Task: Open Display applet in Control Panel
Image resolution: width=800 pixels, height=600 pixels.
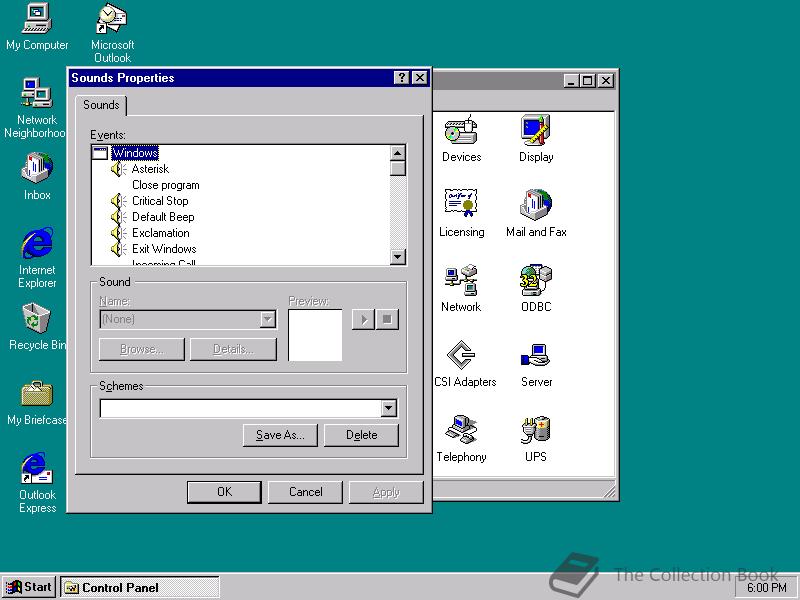Action: pyautogui.click(x=536, y=138)
